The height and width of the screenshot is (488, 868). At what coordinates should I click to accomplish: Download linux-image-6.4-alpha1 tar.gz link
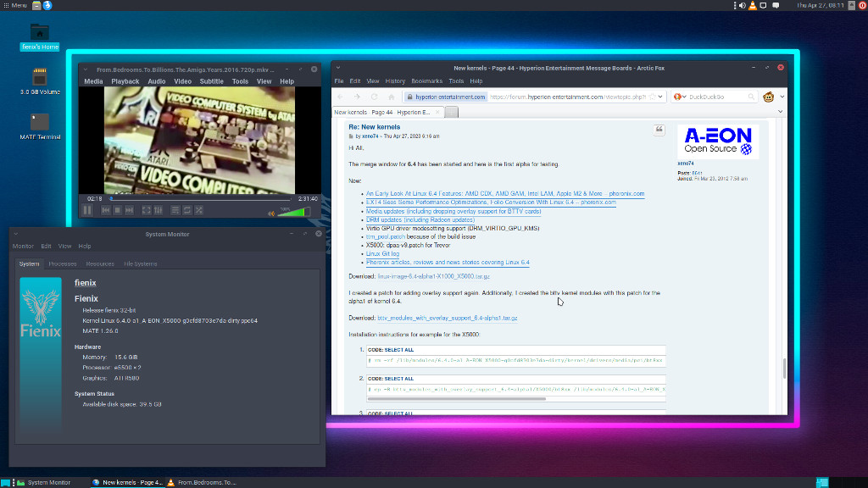point(433,276)
